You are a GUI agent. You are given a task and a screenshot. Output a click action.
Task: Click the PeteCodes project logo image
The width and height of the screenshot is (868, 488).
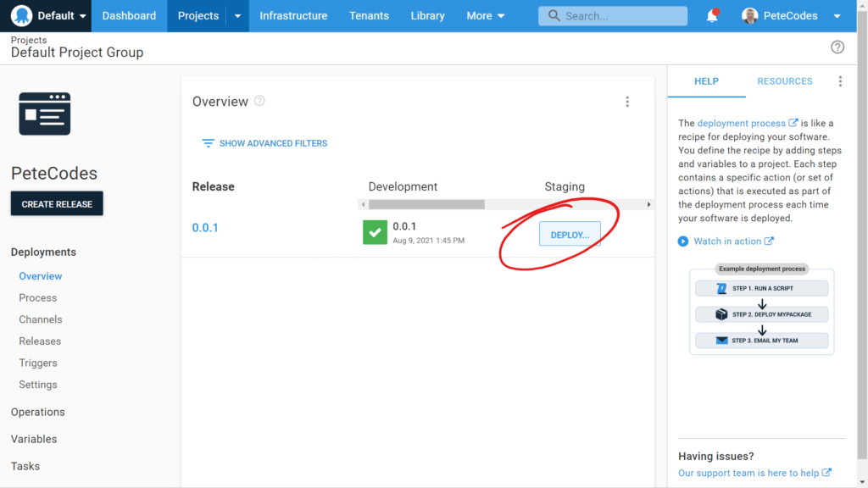coord(45,114)
